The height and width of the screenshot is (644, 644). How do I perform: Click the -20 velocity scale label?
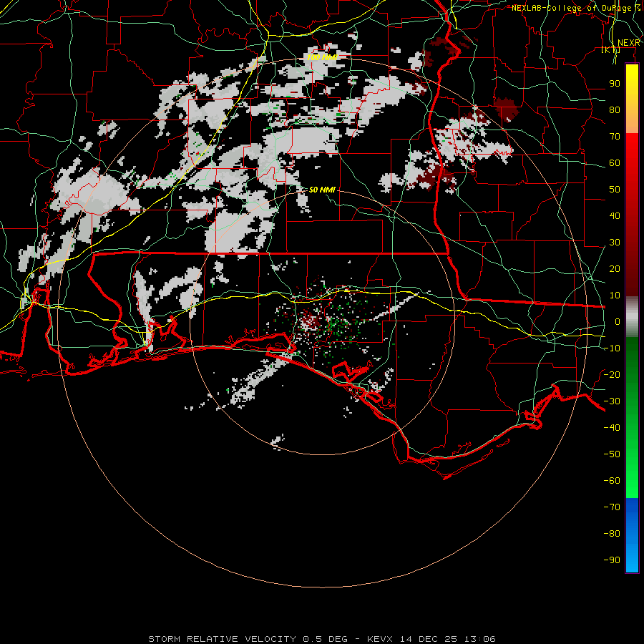pyautogui.click(x=612, y=374)
